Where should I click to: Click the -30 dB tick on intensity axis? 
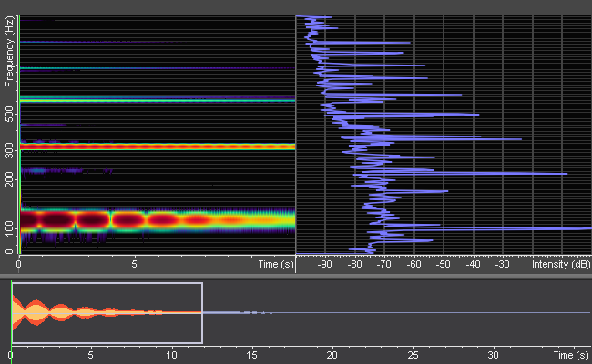pyautogui.click(x=501, y=265)
